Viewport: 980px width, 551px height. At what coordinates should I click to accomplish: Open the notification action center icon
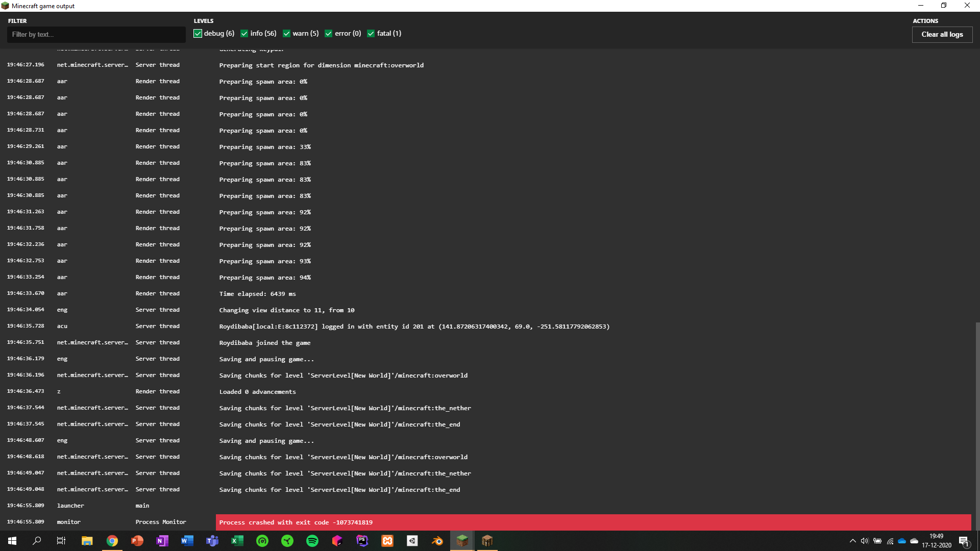coord(964,541)
